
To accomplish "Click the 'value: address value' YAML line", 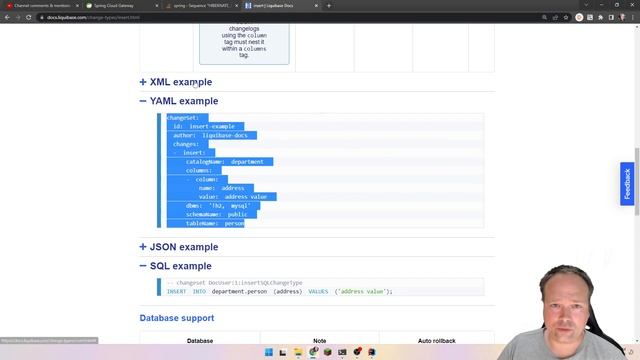I will click(x=233, y=197).
